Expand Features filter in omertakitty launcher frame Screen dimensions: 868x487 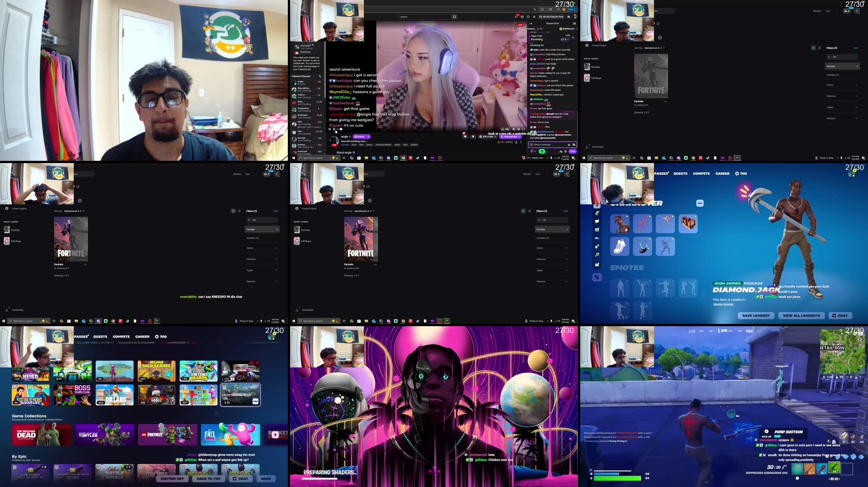coord(262,259)
